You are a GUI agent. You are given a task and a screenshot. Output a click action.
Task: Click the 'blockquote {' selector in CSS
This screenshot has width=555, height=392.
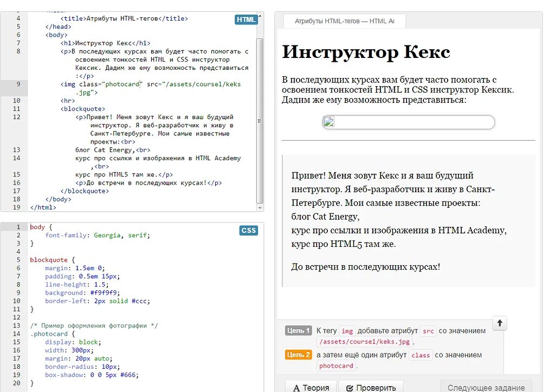tap(53, 260)
